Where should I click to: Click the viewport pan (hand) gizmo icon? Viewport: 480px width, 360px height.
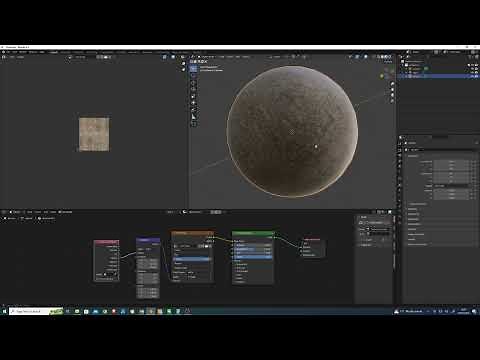(x=392, y=90)
